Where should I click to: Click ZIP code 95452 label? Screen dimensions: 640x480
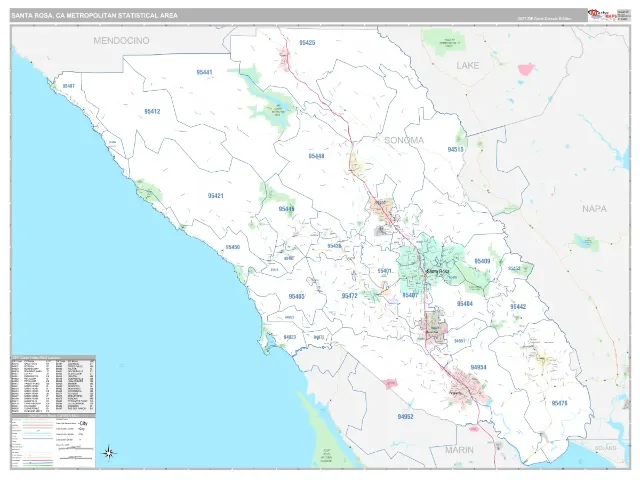(x=514, y=269)
